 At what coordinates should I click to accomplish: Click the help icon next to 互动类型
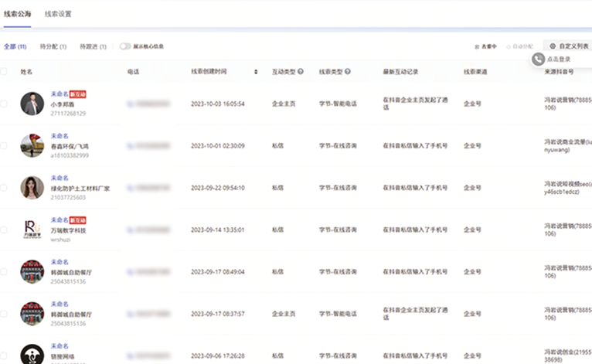click(x=301, y=72)
